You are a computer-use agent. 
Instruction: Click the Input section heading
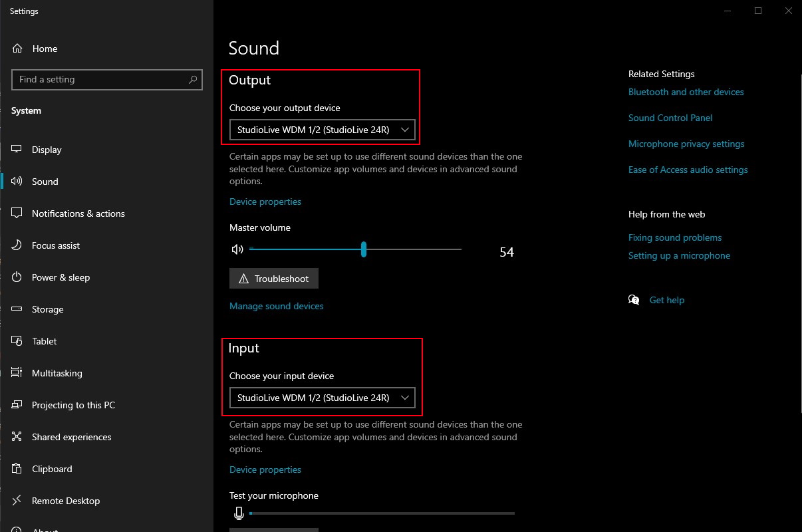pyautogui.click(x=243, y=348)
